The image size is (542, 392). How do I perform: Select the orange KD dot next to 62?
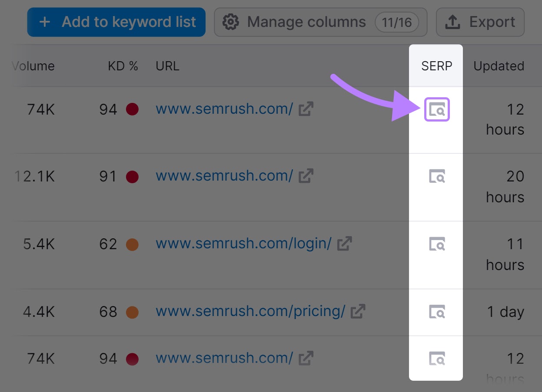(132, 244)
